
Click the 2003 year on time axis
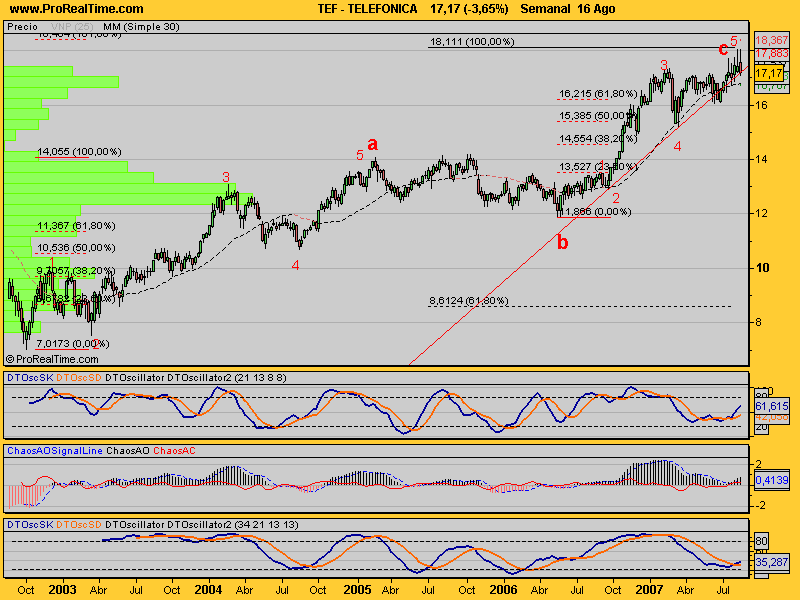pos(62,590)
